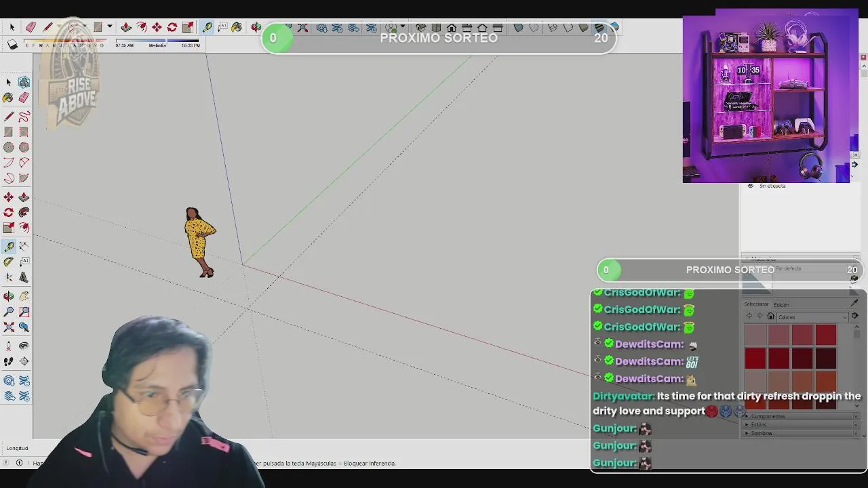Click the materials back arrow
The width and height of the screenshot is (868, 488).
click(749, 317)
